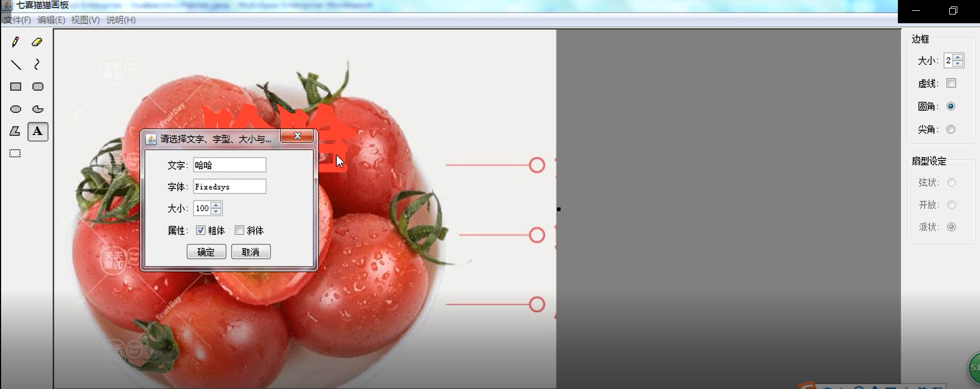Select the Polygon tool
The image size is (980, 389).
[x=15, y=131]
